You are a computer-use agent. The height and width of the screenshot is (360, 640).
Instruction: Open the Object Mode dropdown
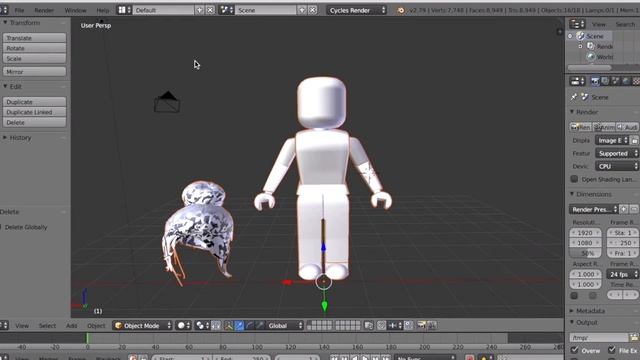142,325
